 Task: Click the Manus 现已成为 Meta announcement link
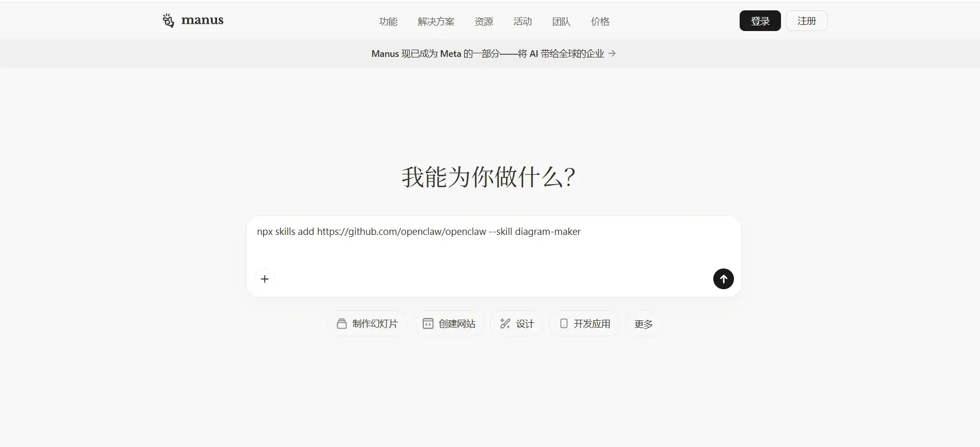tap(487, 53)
